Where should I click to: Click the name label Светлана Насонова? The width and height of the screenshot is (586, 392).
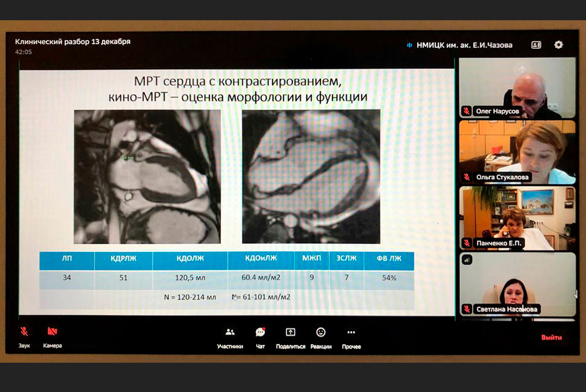tap(507, 309)
